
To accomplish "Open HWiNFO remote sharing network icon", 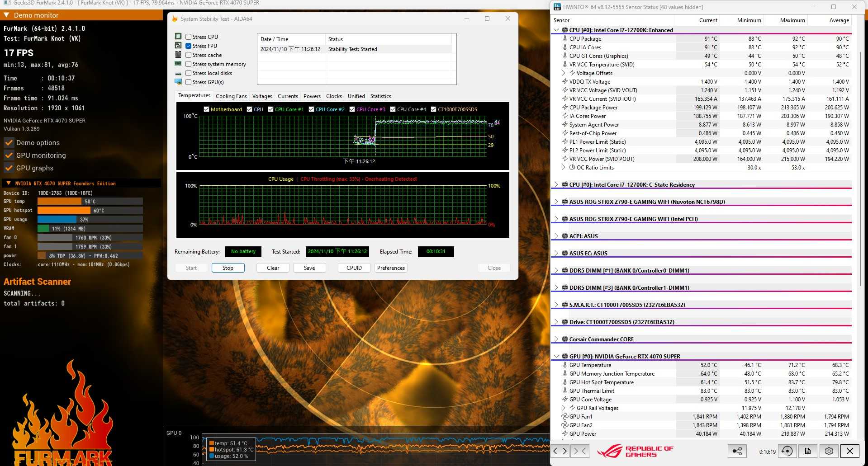I will pos(737,451).
